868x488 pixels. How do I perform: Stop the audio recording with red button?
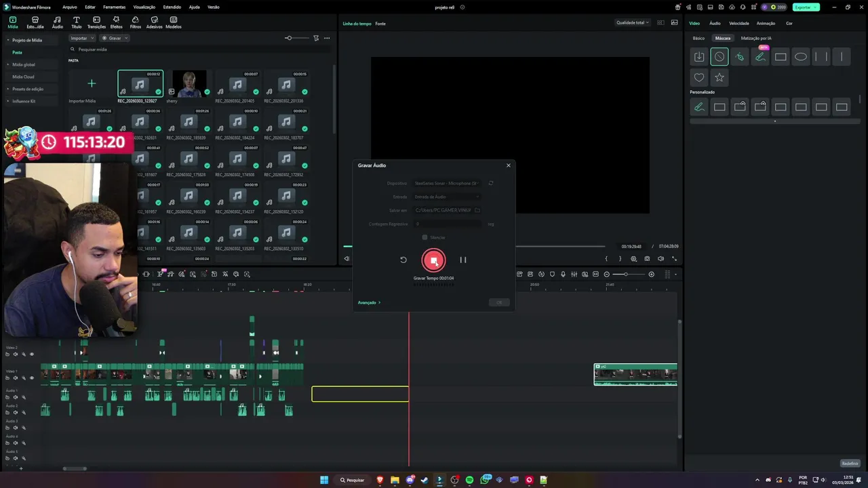pos(433,260)
